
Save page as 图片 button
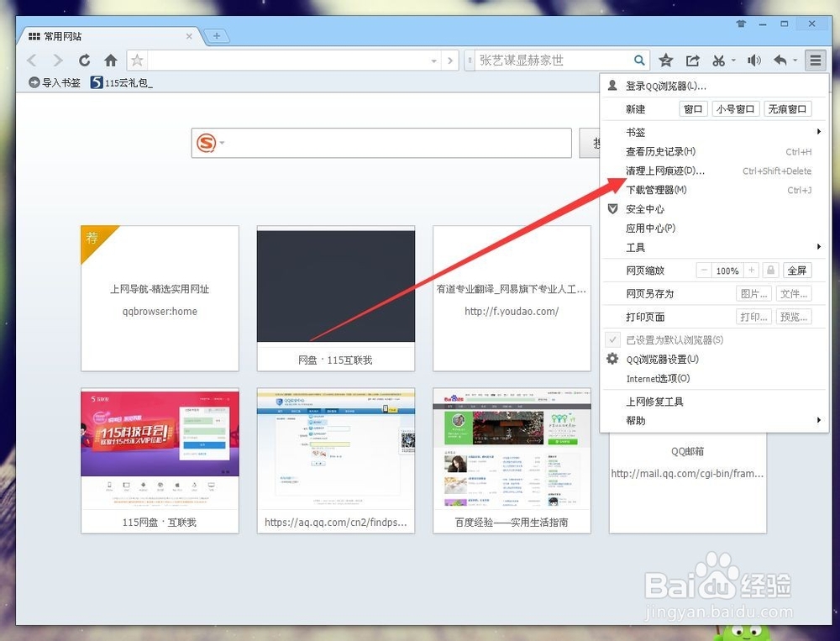pos(753,294)
